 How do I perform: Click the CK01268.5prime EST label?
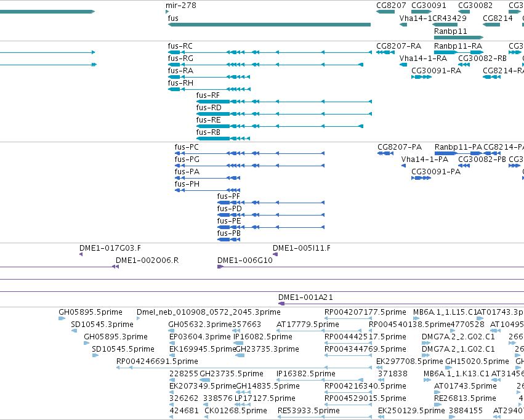[x=236, y=411]
